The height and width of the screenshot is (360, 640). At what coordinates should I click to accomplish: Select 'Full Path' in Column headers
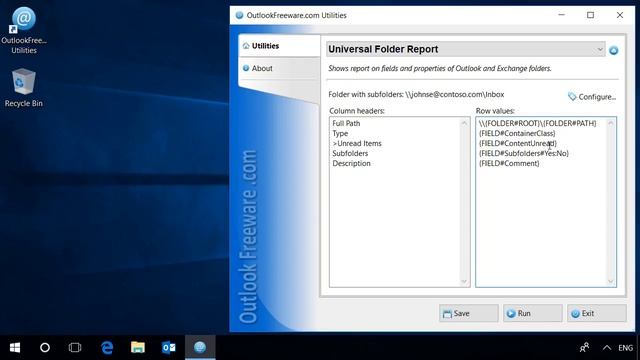346,123
